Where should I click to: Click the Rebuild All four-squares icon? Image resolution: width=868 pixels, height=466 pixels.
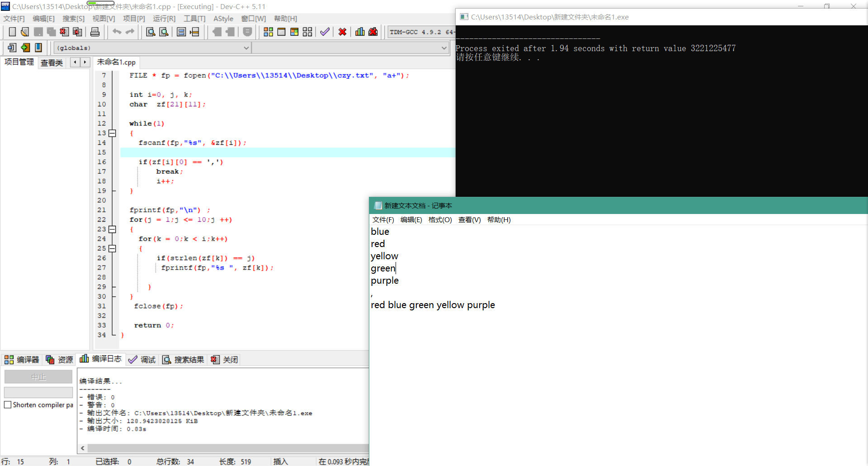pos(307,32)
